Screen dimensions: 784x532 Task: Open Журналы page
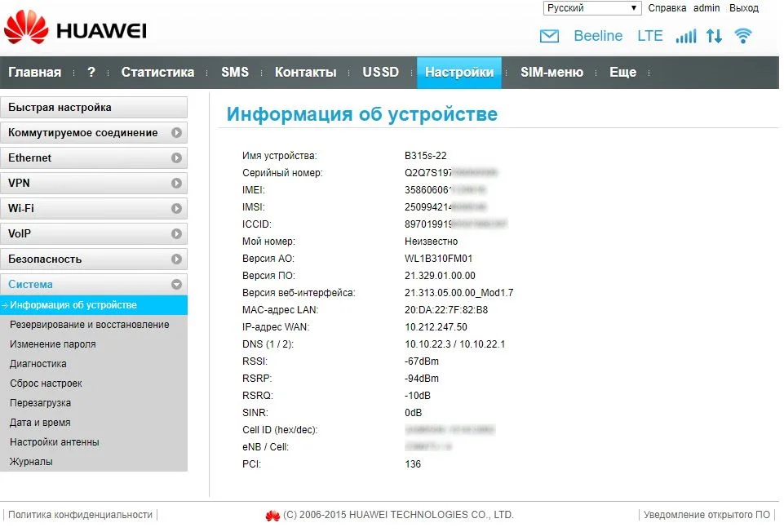tap(31, 462)
